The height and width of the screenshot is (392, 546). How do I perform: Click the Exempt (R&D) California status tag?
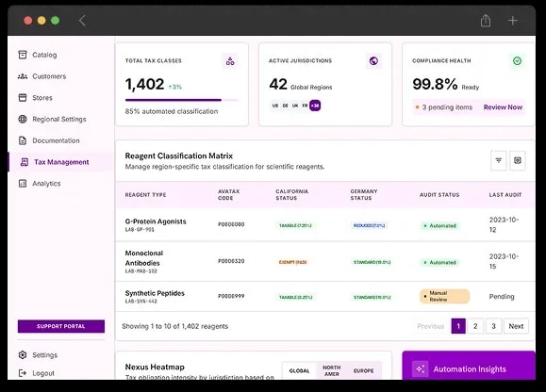tap(292, 262)
